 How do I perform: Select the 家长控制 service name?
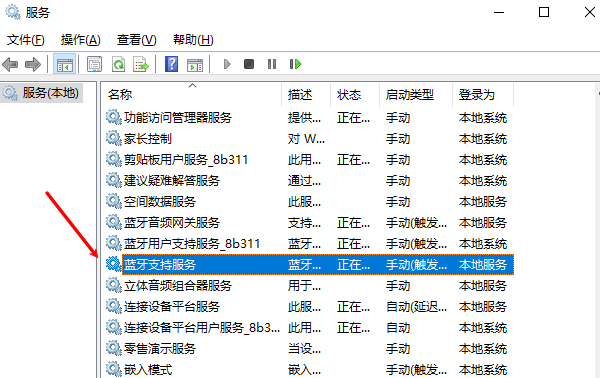pyautogui.click(x=148, y=138)
